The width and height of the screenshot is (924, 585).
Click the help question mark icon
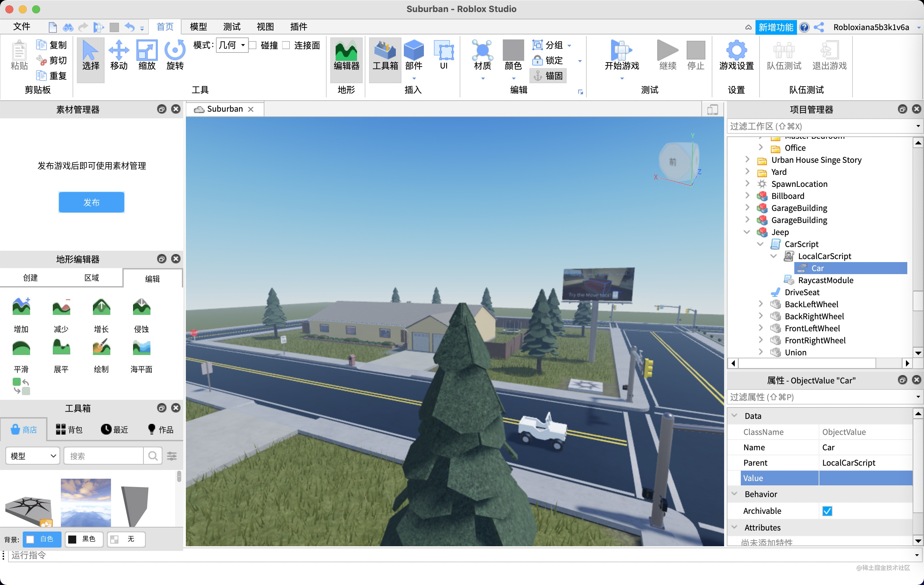[x=804, y=27]
